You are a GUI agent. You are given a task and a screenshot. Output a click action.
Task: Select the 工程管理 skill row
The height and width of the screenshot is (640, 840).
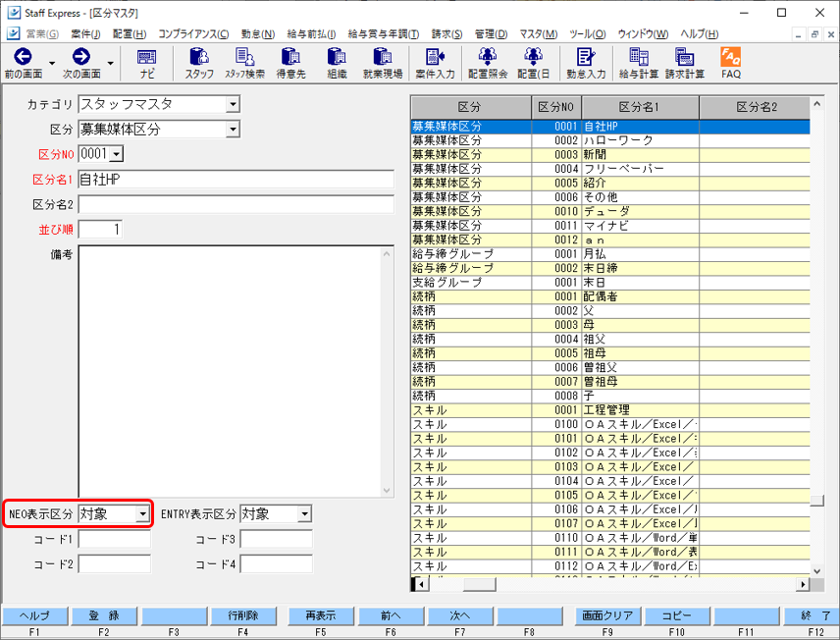click(610, 410)
